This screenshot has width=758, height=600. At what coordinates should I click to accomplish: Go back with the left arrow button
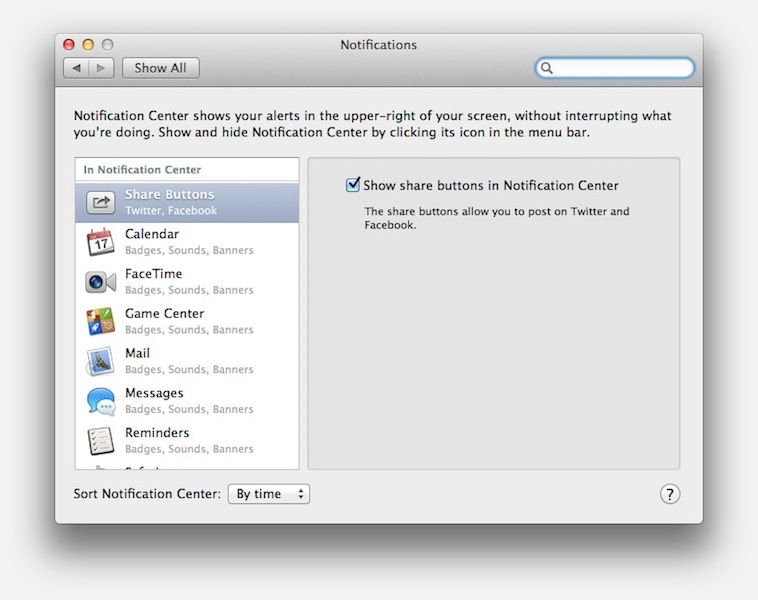click(76, 68)
